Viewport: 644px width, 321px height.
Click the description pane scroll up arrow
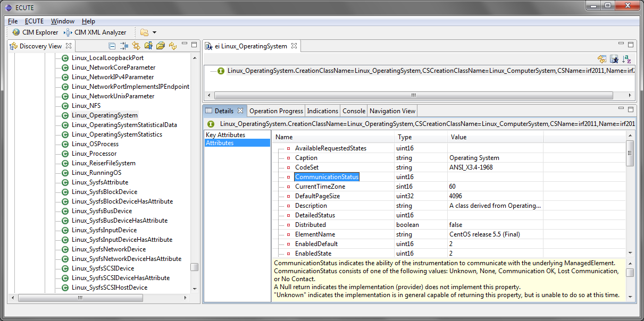pyautogui.click(x=630, y=263)
